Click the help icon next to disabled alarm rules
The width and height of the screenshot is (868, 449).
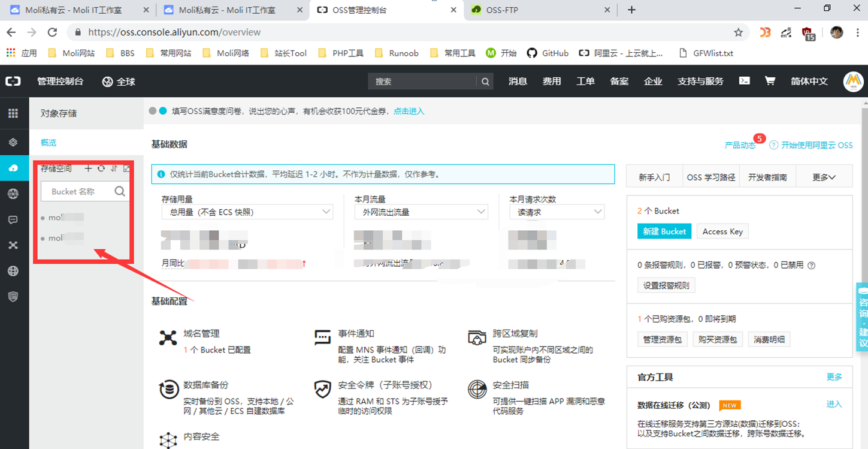812,265
